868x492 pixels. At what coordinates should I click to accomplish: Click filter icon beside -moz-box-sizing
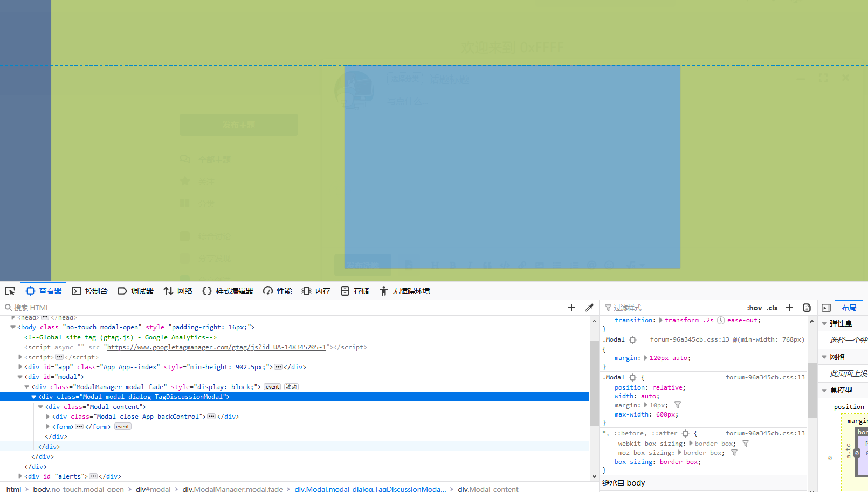click(734, 453)
